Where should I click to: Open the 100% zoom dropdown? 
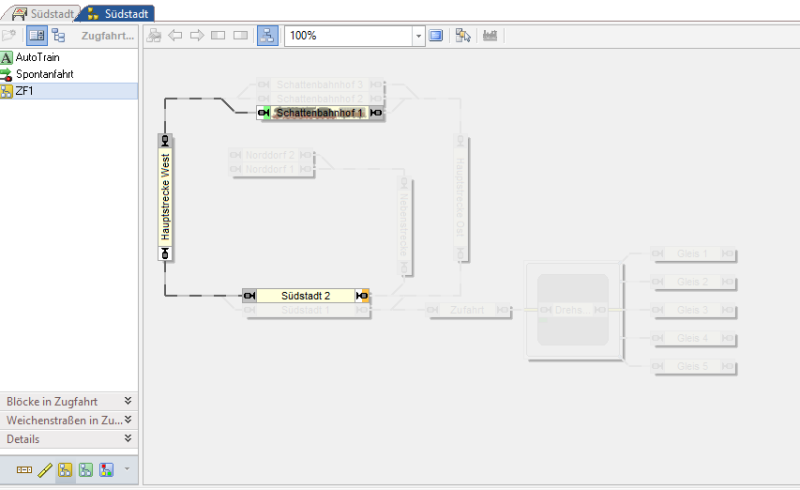(x=418, y=35)
